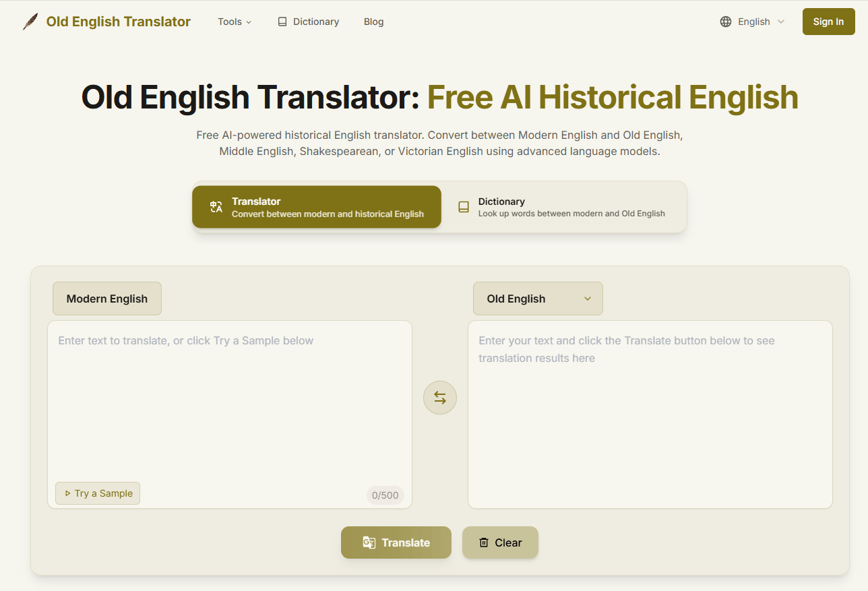
Task: Click the Sign In button
Action: (828, 22)
